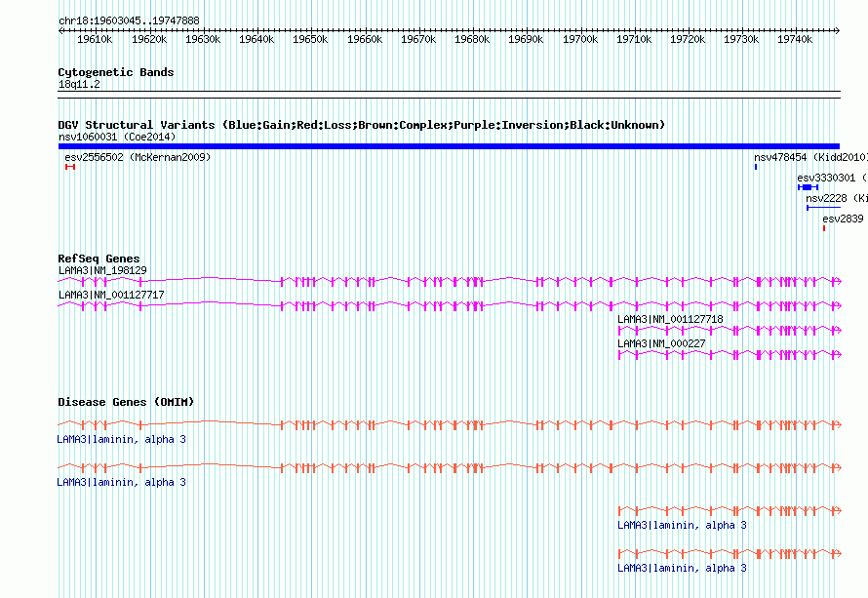
Task: Open variant label esv2839
Action: 843,219
